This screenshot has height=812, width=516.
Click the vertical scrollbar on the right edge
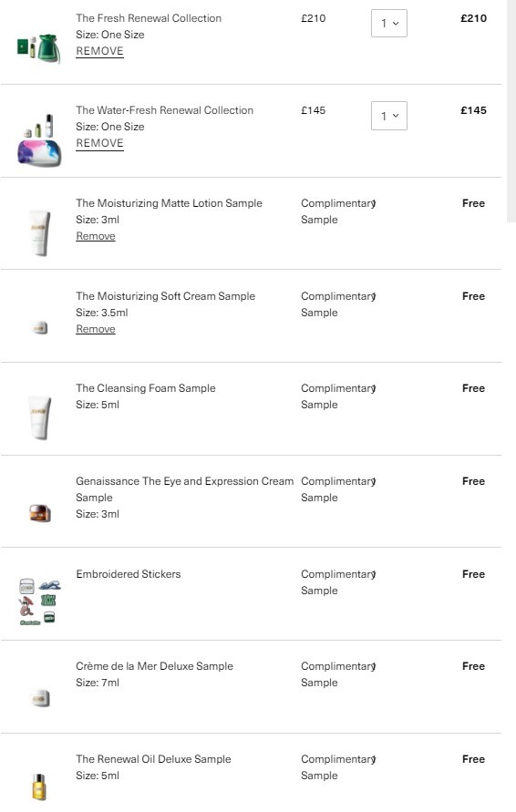tap(511, 111)
